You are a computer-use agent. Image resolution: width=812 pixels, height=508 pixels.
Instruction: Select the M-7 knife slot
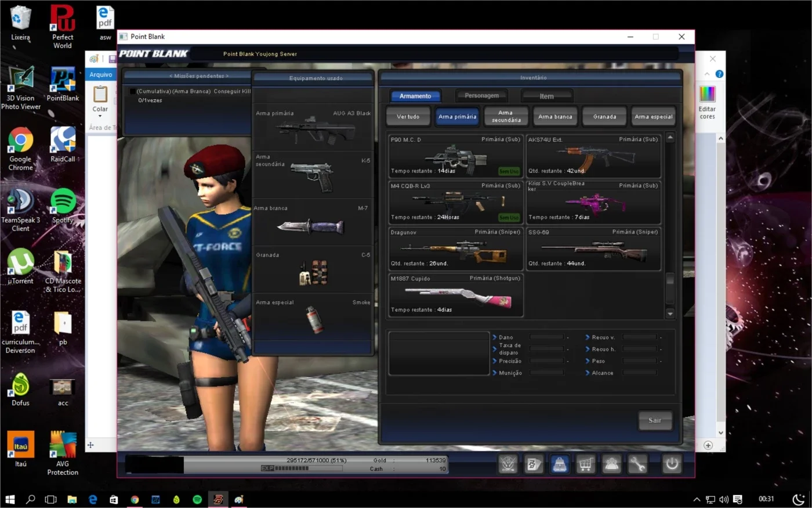point(313,222)
